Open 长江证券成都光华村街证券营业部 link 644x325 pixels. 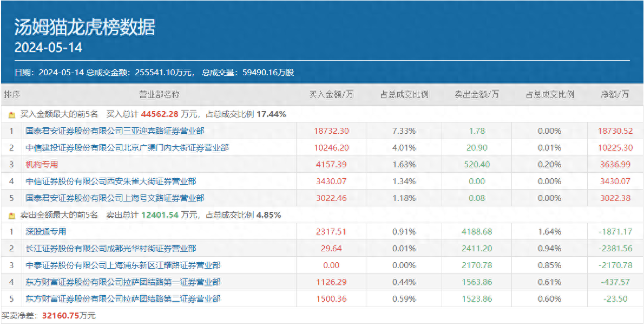[x=110, y=248]
